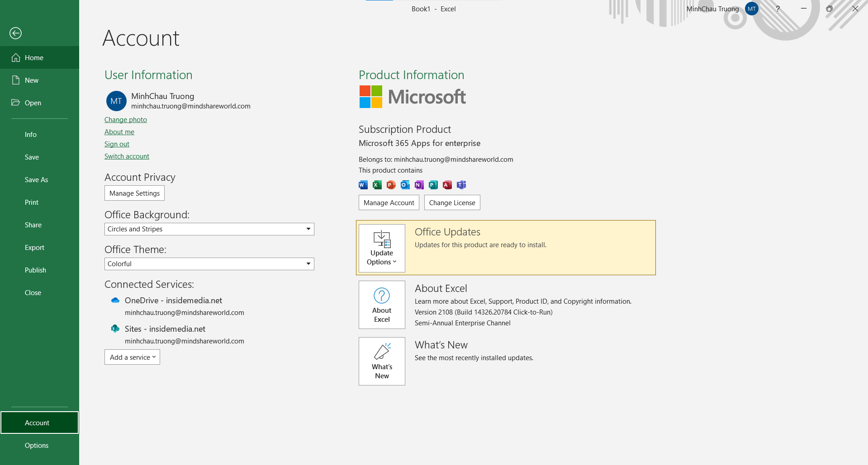Click the Manage Settings button

click(134, 193)
